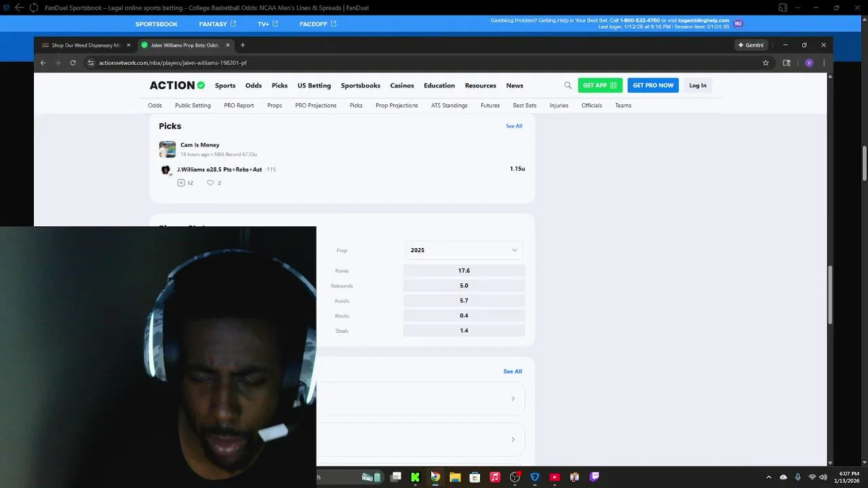Click the ACTION logo in the header
This screenshot has width=868, height=488.
point(177,85)
